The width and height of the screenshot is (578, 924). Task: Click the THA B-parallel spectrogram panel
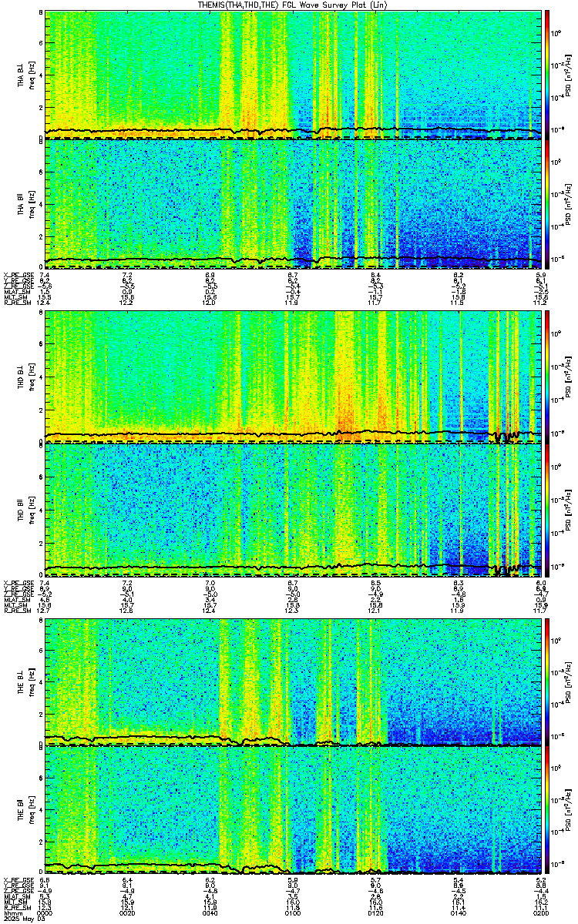pos(294,204)
